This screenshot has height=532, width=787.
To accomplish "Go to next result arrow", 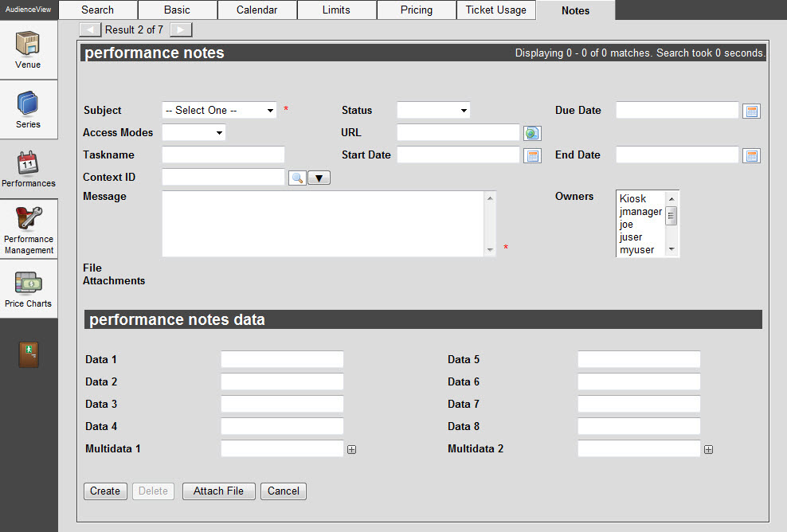I will [181, 29].
